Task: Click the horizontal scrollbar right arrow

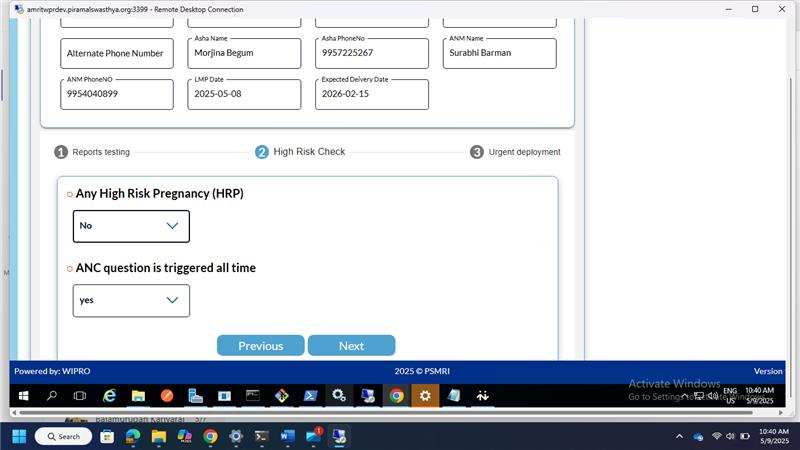Action: pos(781,412)
